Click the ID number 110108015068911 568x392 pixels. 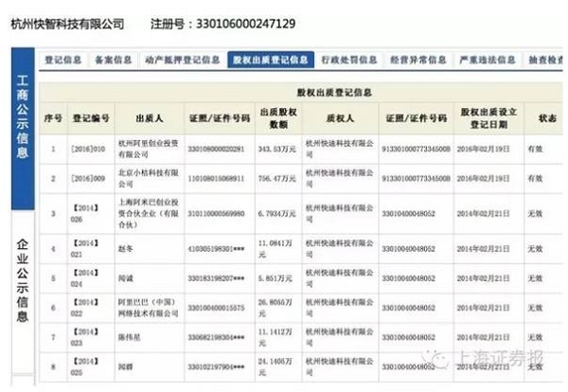[216, 178]
